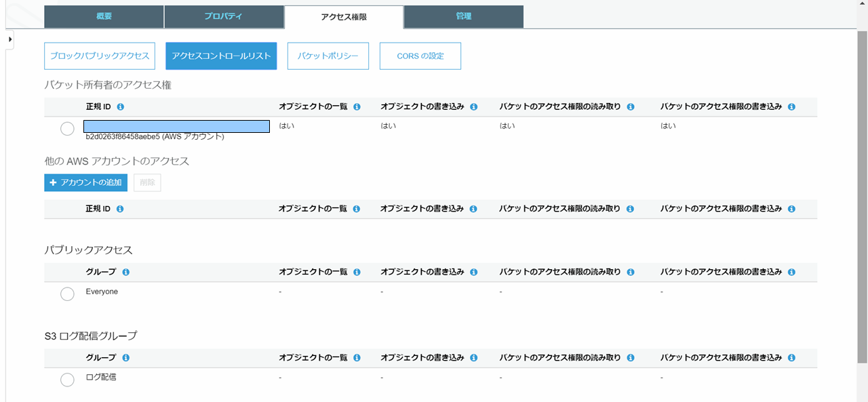The width and height of the screenshot is (868, 402).
Task: Select アクセスコントロールリスト button
Action: [x=221, y=56]
